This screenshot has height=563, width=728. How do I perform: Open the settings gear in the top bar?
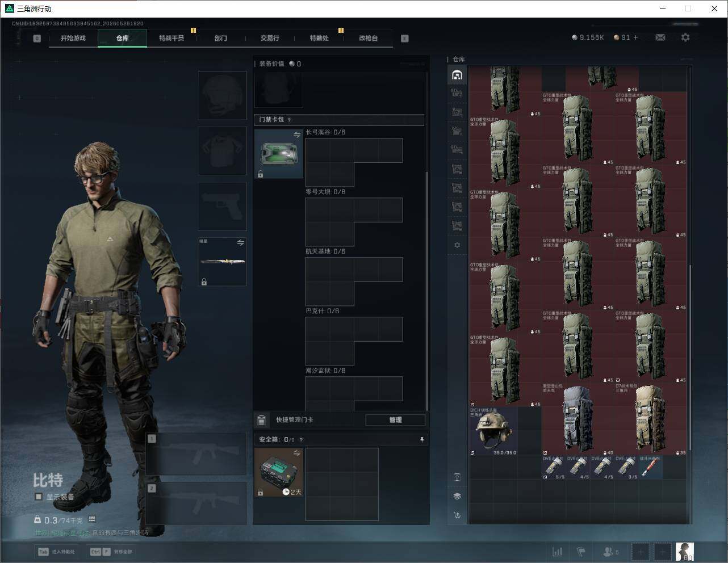coord(685,37)
